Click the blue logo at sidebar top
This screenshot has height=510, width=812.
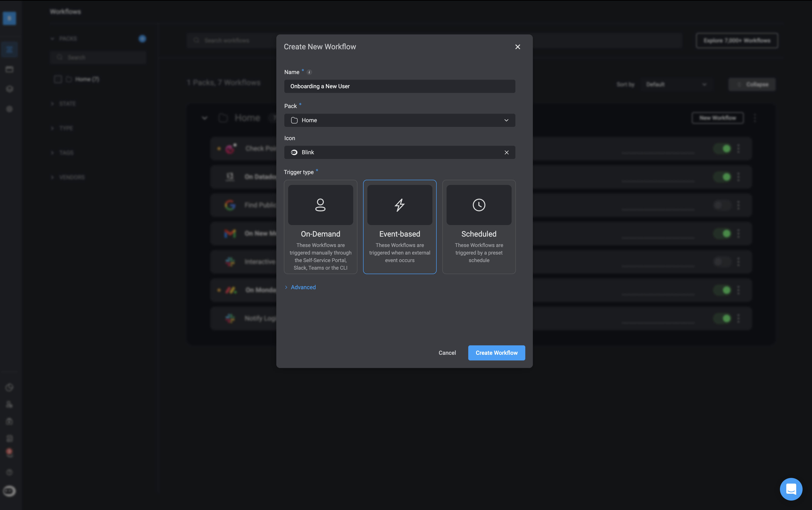pyautogui.click(x=9, y=18)
